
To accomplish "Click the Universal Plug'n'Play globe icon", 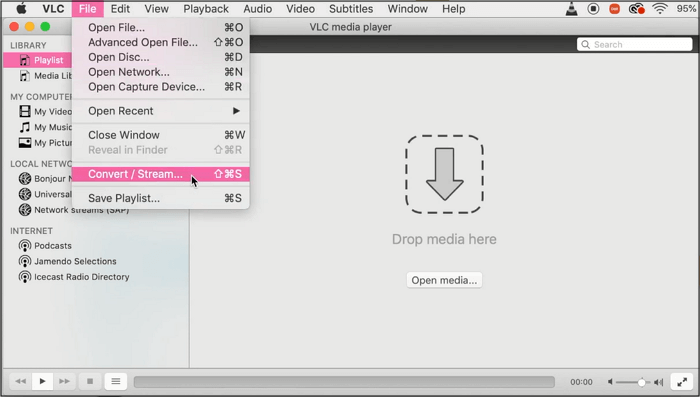I will [25, 194].
